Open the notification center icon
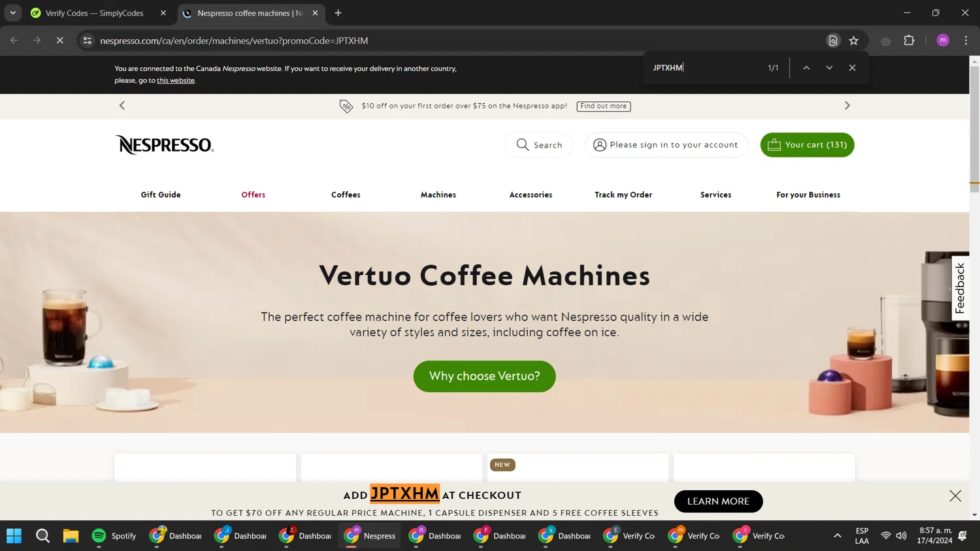Viewport: 980px width, 551px height. [963, 536]
